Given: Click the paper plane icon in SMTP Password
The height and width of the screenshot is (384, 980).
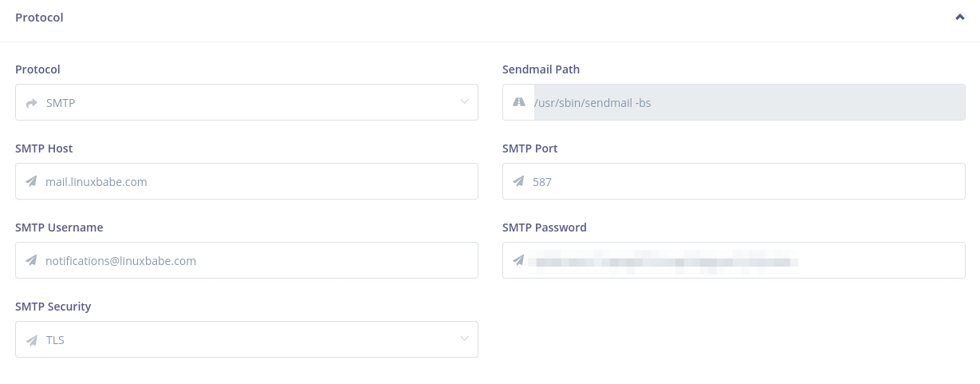Looking at the screenshot, I should [519, 261].
